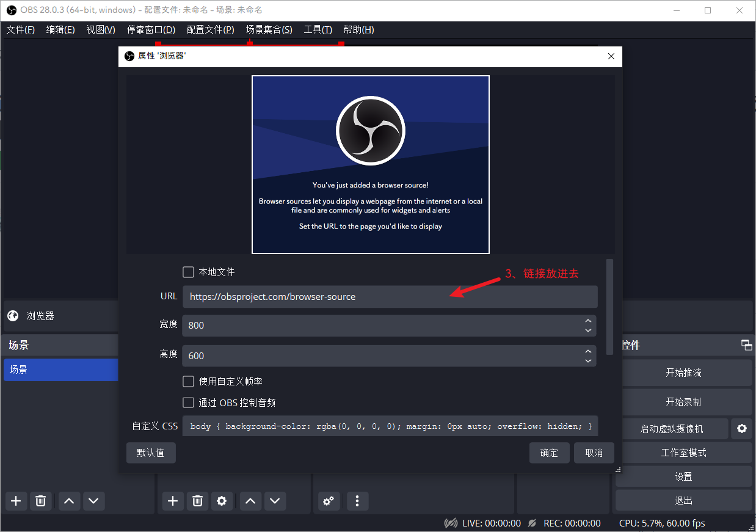Open audio mixer vertical dots menu
This screenshot has height=532, width=756.
[357, 501]
